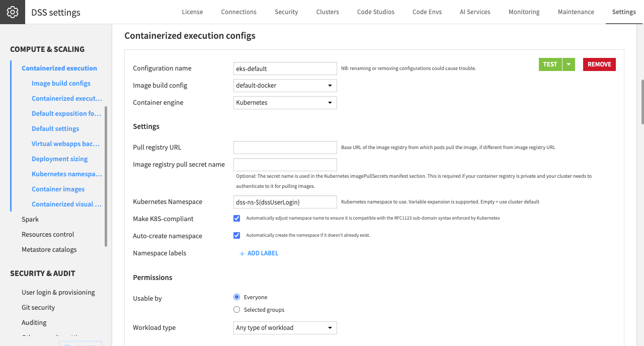The width and height of the screenshot is (644, 346).
Task: Go to Default exposition sidebar link
Action: (x=66, y=113)
